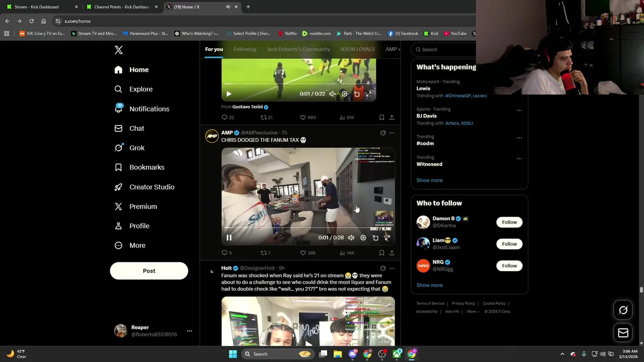Reply to AMP post with 5 replies

tap(226, 253)
